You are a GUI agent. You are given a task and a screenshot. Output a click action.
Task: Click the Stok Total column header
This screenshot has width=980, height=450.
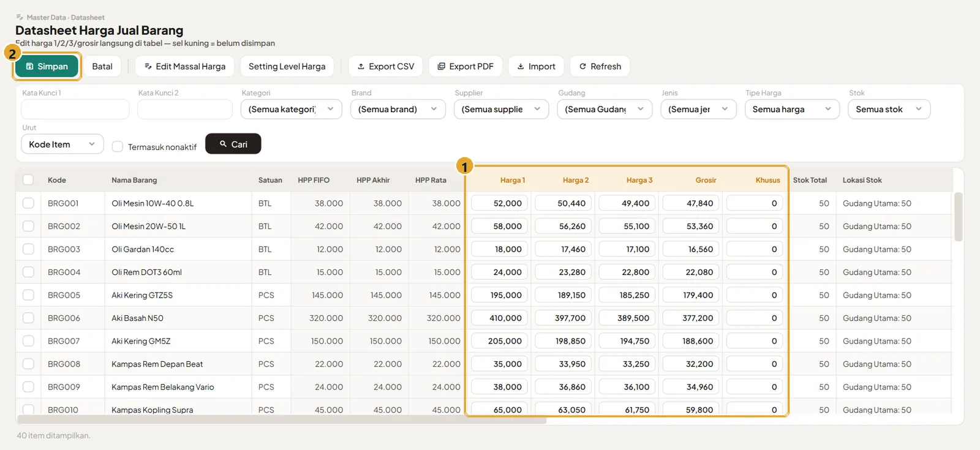click(x=810, y=180)
